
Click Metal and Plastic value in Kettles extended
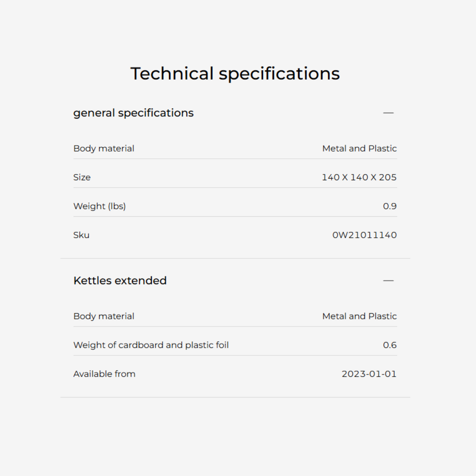360,316
